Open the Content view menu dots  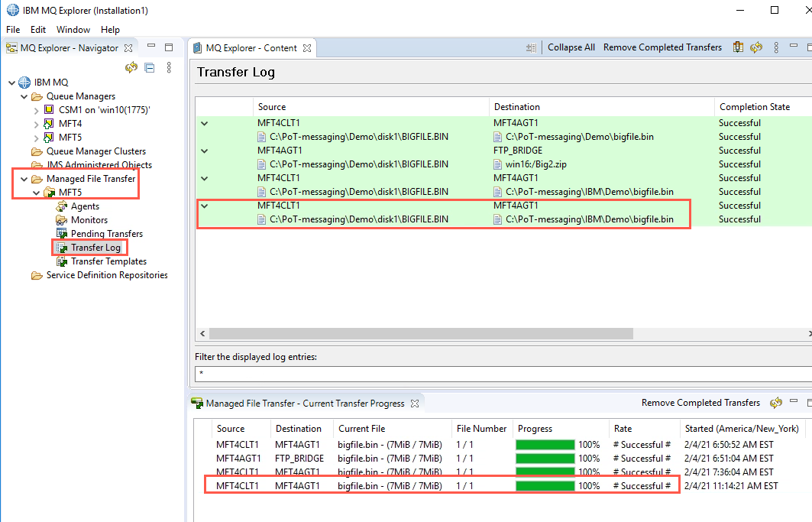pos(776,47)
